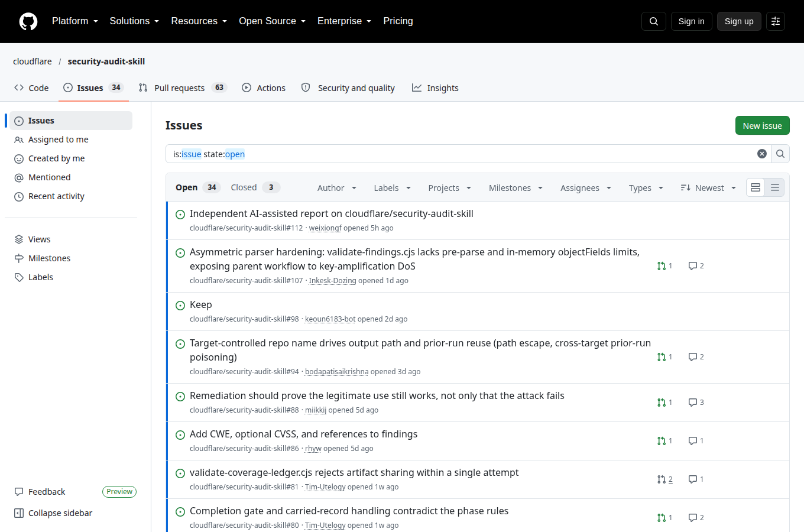
Task: Click the search magnifier in header
Action: [654, 21]
